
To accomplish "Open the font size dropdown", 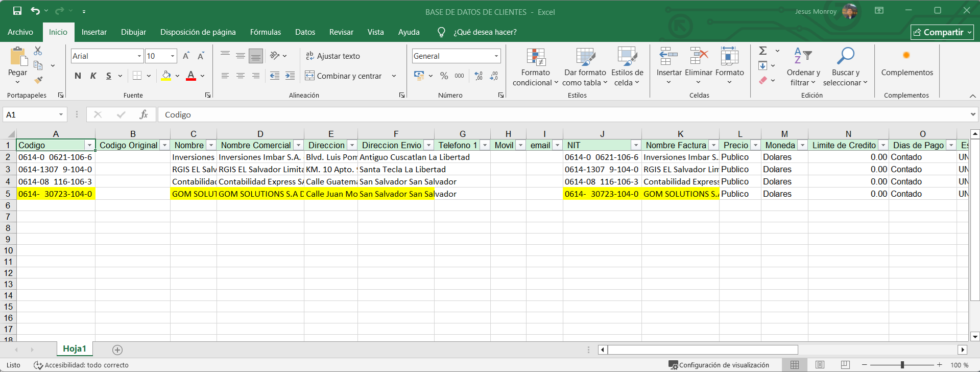I will click(x=173, y=56).
